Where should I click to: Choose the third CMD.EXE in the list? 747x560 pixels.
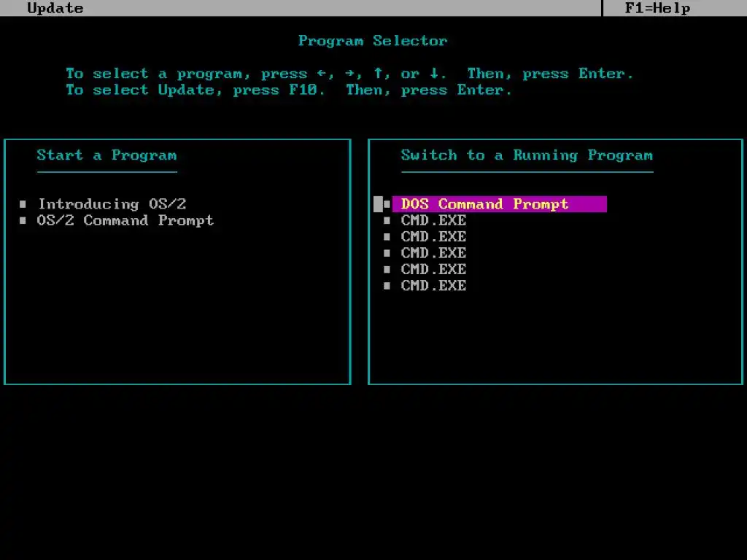click(x=433, y=253)
